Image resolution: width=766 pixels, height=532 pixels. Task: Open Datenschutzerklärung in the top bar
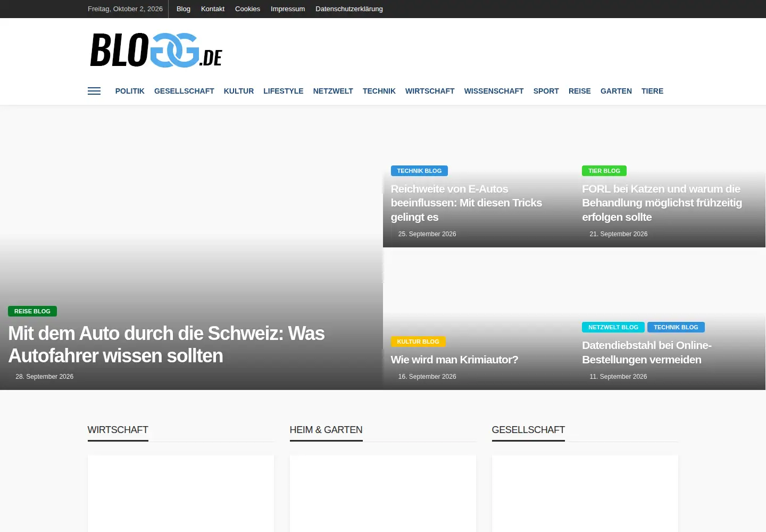pos(349,9)
